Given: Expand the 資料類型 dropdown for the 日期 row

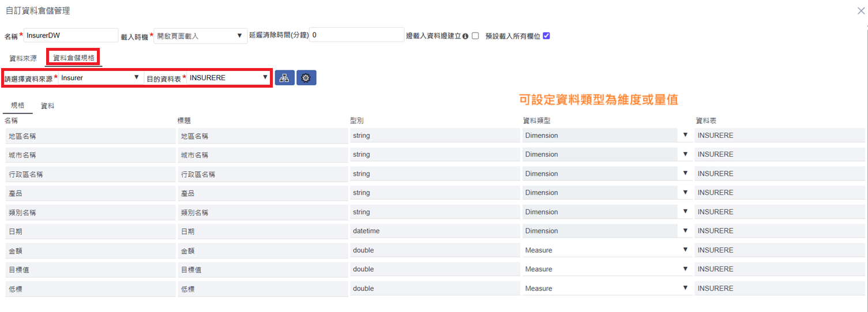Looking at the screenshot, I should pyautogui.click(x=606, y=231).
